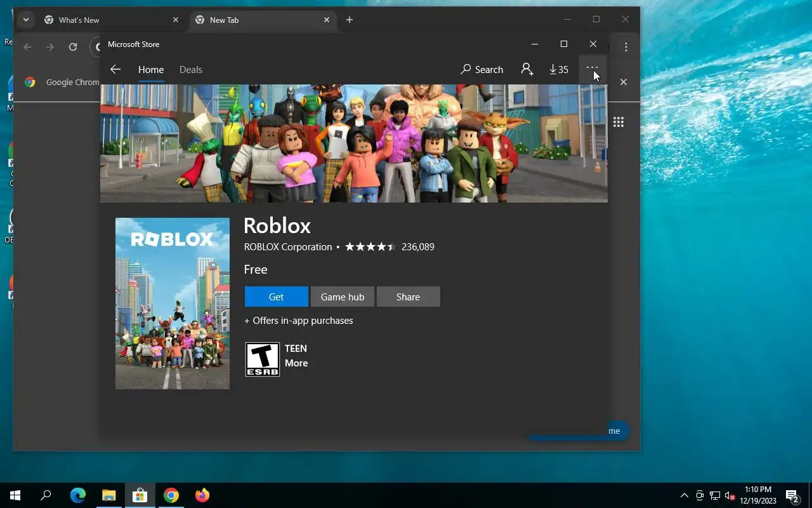Show hidden system tray icons
Image resolution: width=812 pixels, height=508 pixels.
click(x=684, y=495)
